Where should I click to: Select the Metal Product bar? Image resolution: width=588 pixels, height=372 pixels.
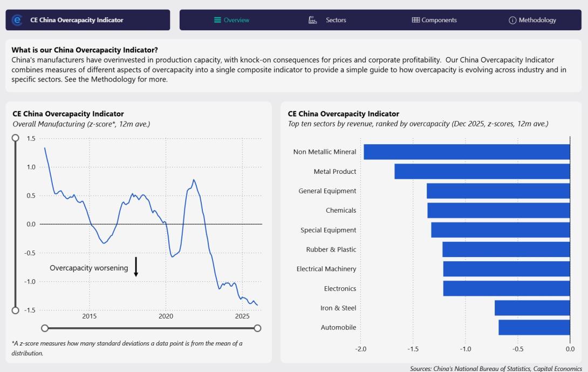[x=482, y=172]
